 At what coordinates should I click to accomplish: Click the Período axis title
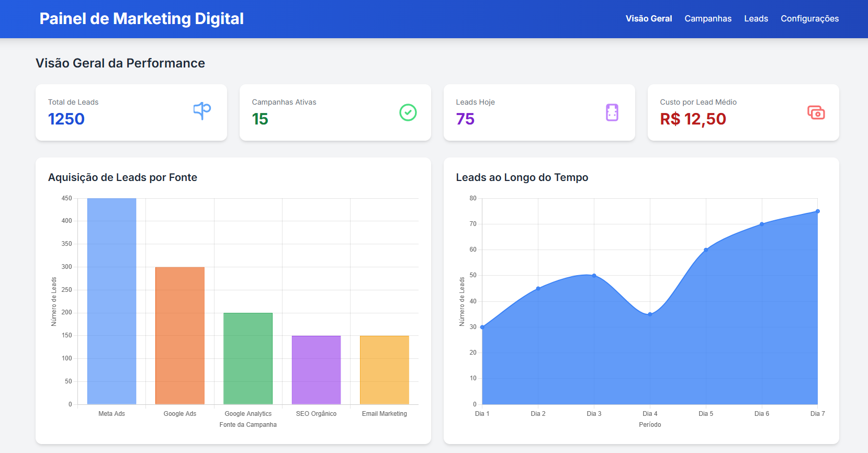(x=650, y=425)
